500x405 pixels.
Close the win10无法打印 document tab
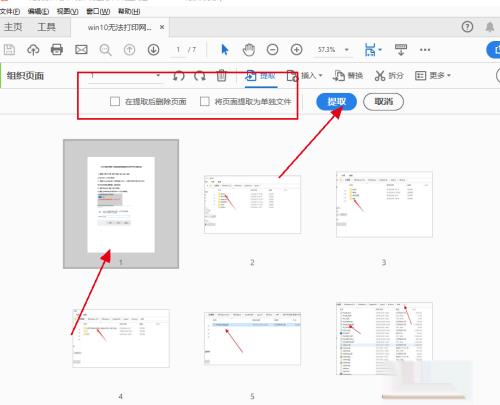[x=162, y=27]
